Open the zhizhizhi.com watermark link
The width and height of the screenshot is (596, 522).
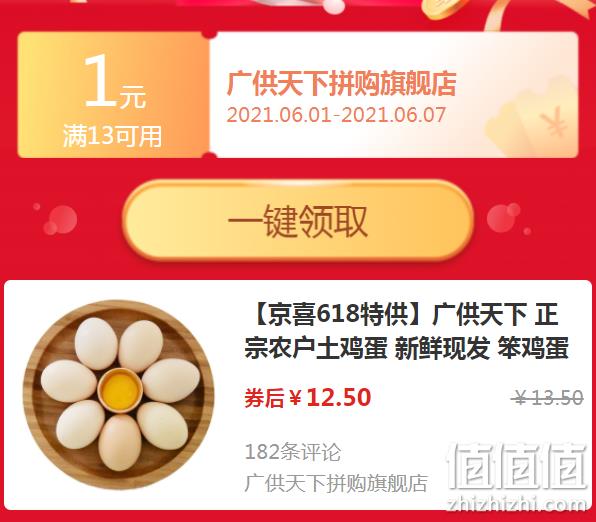click(x=517, y=505)
